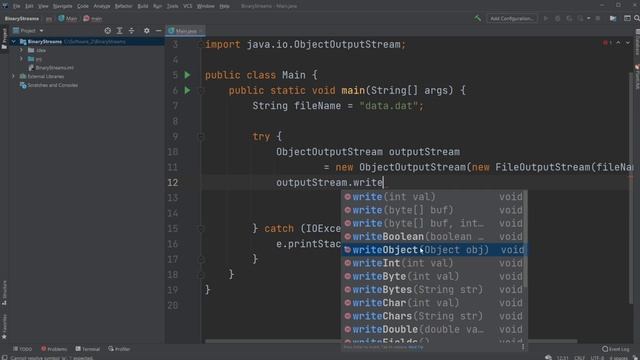Screen dimensions: 640x360
Task: Click the run gutter arrow on line 6
Action: pyautogui.click(x=187, y=90)
